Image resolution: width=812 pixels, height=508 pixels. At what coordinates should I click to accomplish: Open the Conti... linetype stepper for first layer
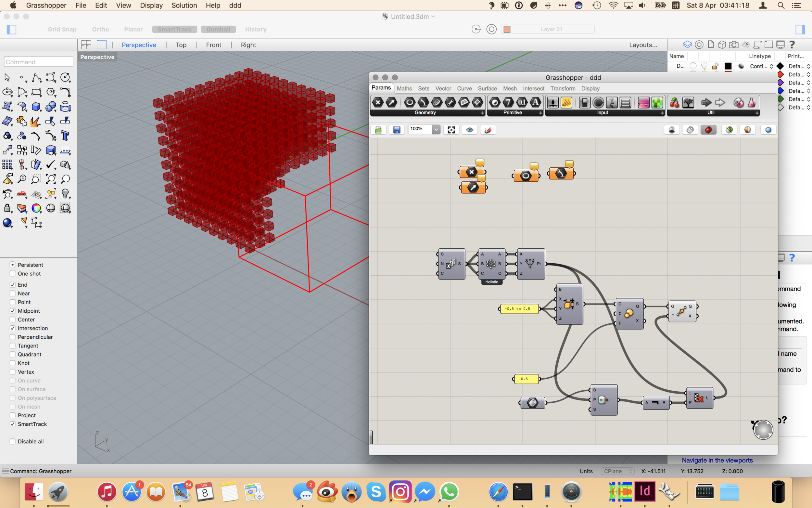[x=771, y=66]
